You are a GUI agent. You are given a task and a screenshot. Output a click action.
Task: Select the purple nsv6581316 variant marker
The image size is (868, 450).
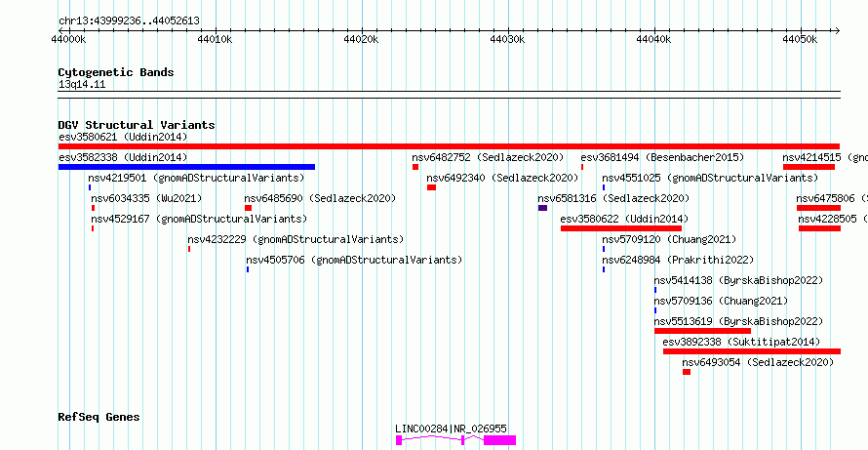pos(542,208)
